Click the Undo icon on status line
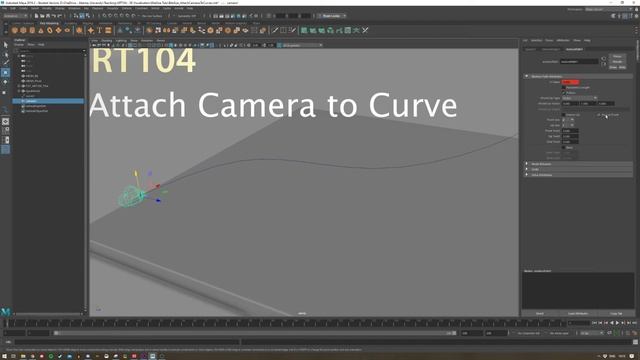This screenshot has height=360, width=640. 53,16
